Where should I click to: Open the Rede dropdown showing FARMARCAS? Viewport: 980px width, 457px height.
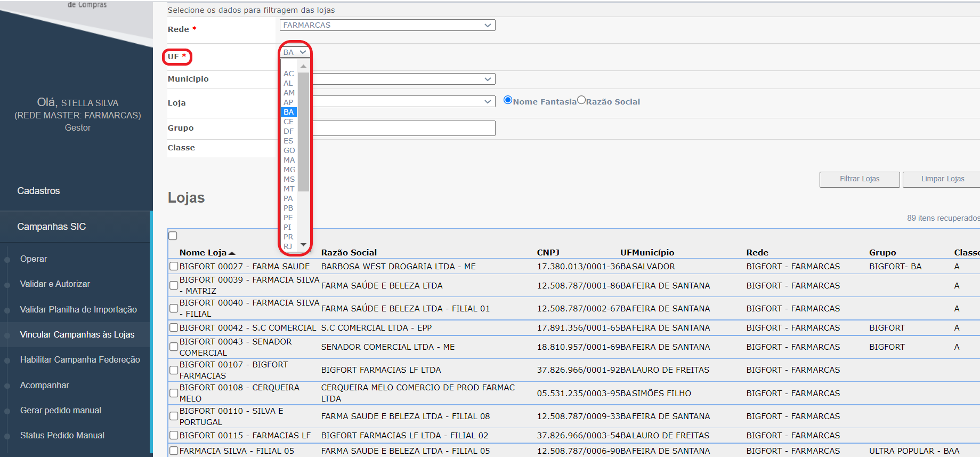[x=387, y=25]
